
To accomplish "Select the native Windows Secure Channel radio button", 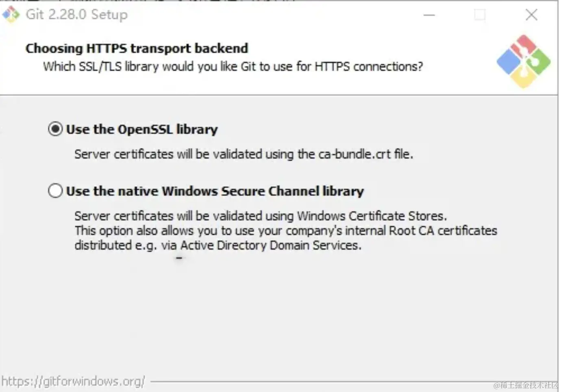I will (55, 191).
